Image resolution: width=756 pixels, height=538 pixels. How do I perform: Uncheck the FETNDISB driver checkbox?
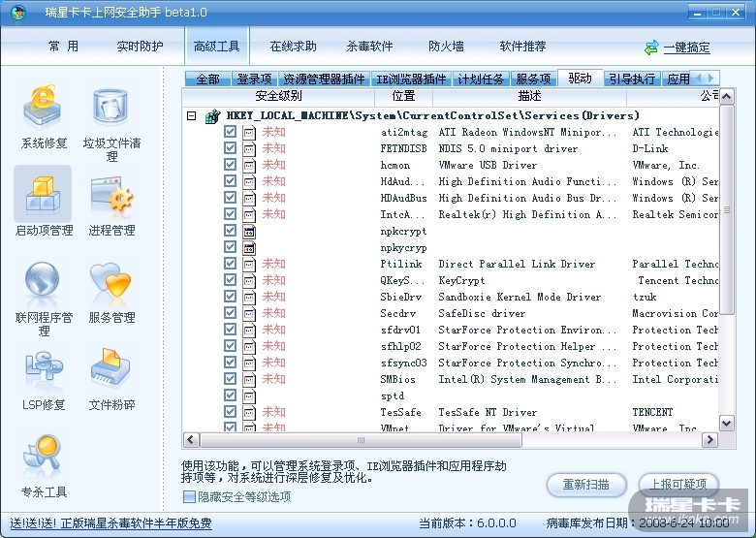[x=230, y=148]
